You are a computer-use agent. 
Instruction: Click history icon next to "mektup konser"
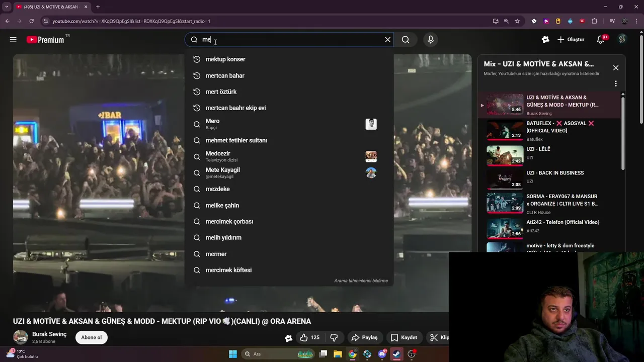[197, 59]
